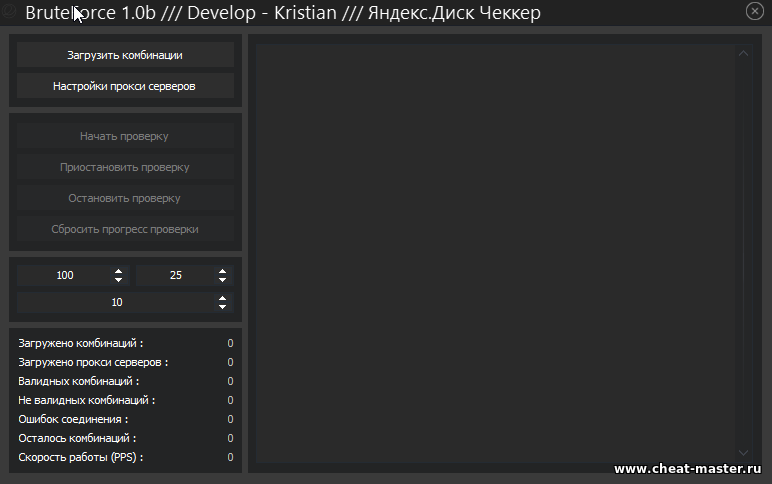Click Сбросить прогресс проверки button
The height and width of the screenshot is (484, 772).
[x=125, y=229]
